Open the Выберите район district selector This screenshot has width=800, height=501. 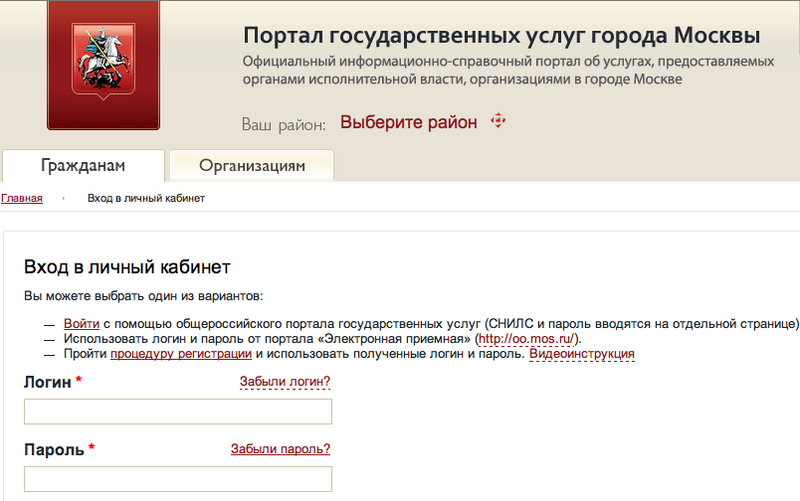[408, 123]
